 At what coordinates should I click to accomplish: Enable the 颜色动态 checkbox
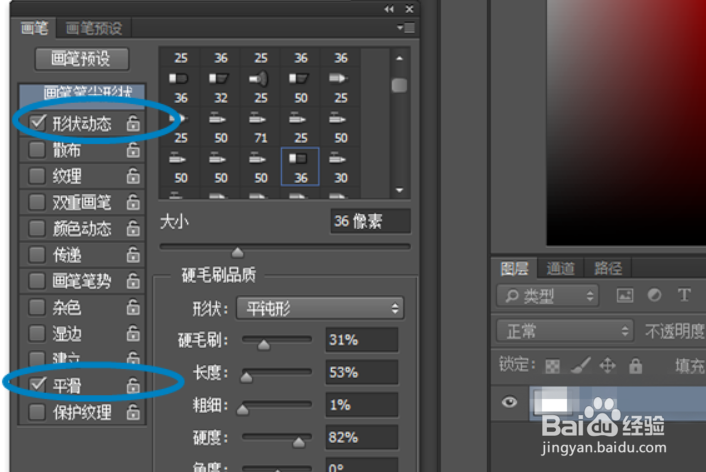click(36, 228)
